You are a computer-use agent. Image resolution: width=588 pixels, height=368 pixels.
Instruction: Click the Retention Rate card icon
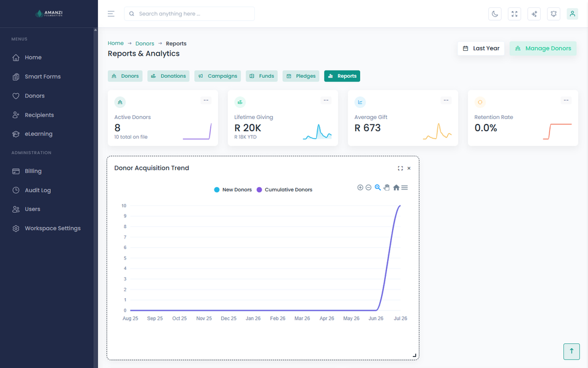pos(480,102)
